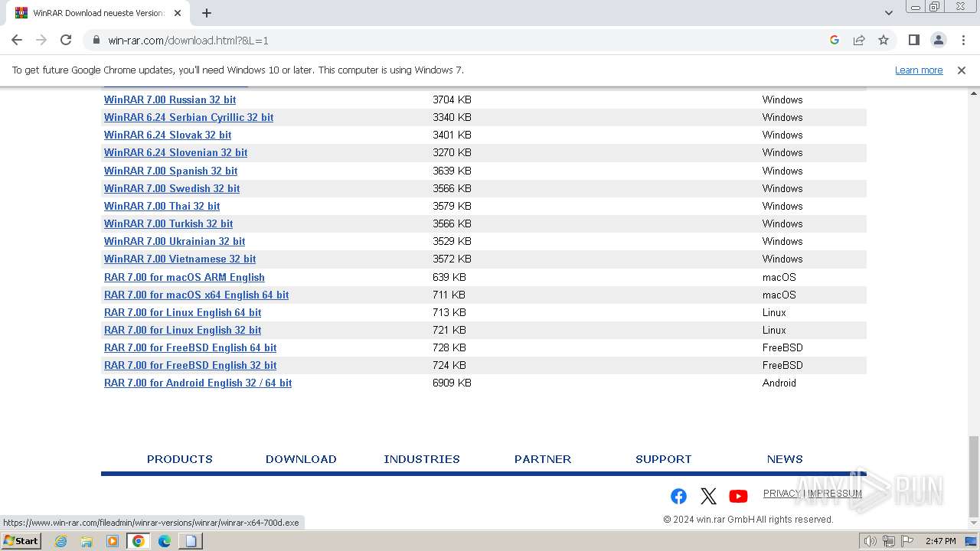
Task: Download WinRAR 7.00 Swedish 32 bit
Action: pos(171,188)
